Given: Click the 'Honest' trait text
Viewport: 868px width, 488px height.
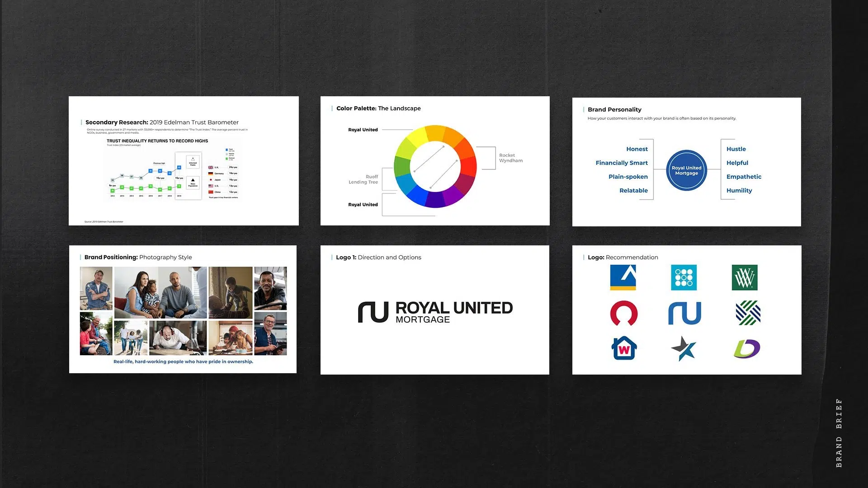Looking at the screenshot, I should tap(637, 149).
